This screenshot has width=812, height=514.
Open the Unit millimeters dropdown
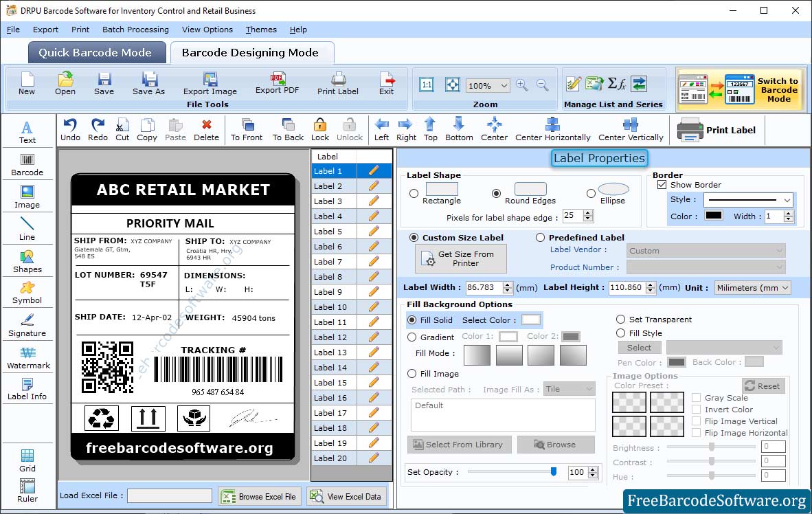(x=786, y=287)
